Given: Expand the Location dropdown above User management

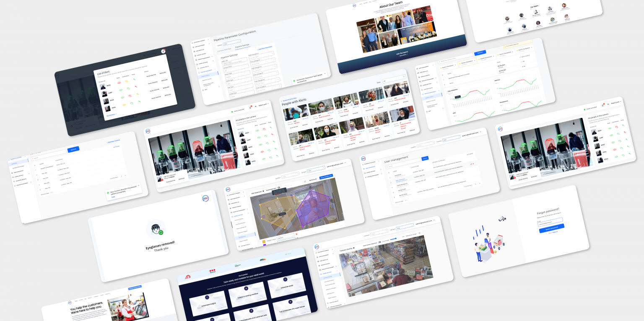Looking at the screenshot, I should coord(425,144).
